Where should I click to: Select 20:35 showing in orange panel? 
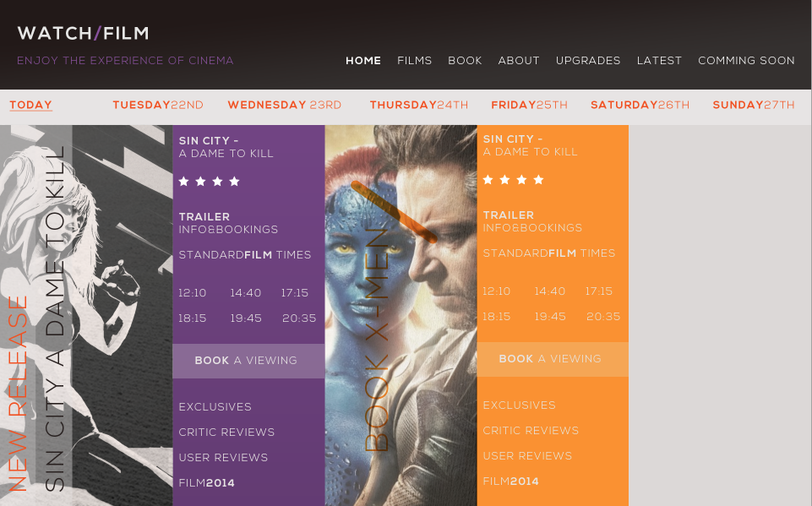pyautogui.click(x=603, y=317)
